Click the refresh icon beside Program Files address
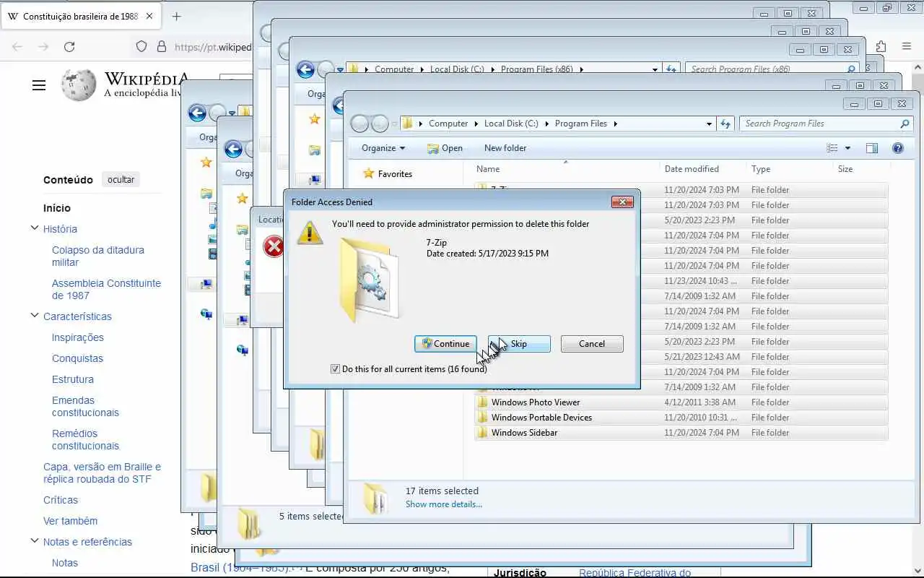The width and height of the screenshot is (924, 578). [725, 124]
